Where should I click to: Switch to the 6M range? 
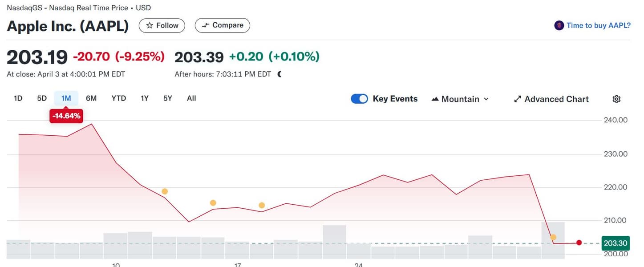point(91,98)
